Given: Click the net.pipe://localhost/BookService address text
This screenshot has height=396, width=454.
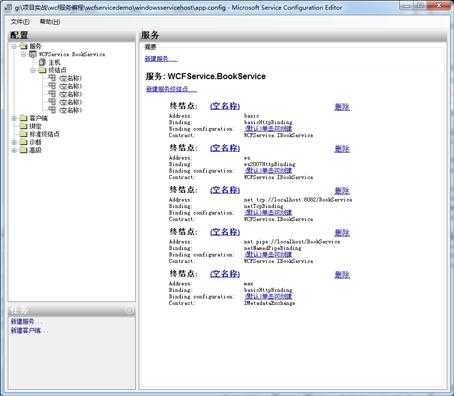Looking at the screenshot, I should coord(292,242).
